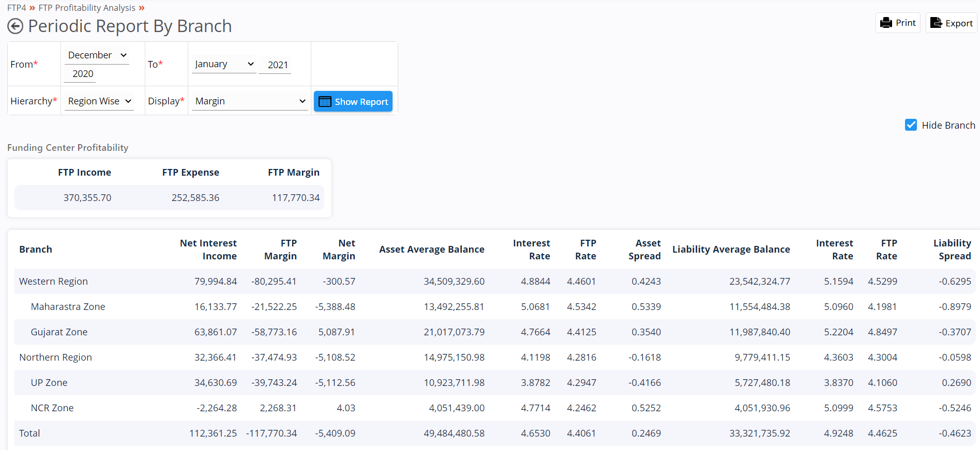Click the Show Report button

[x=353, y=101]
